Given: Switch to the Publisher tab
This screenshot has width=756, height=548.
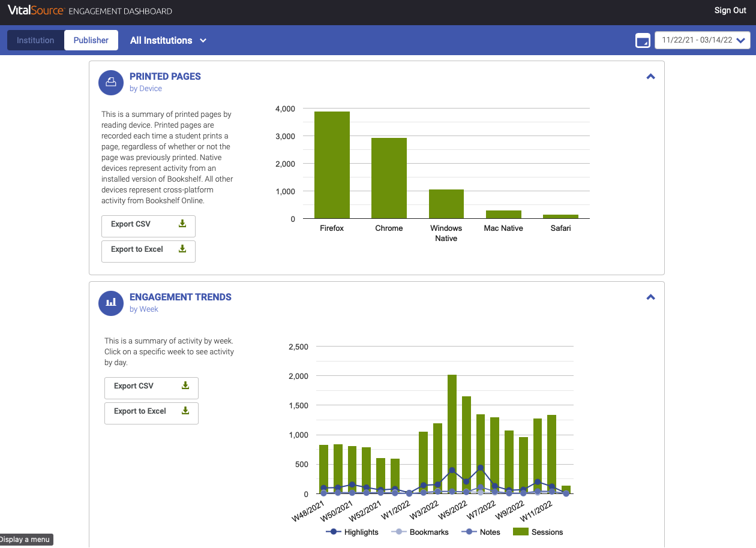Looking at the screenshot, I should click(91, 40).
